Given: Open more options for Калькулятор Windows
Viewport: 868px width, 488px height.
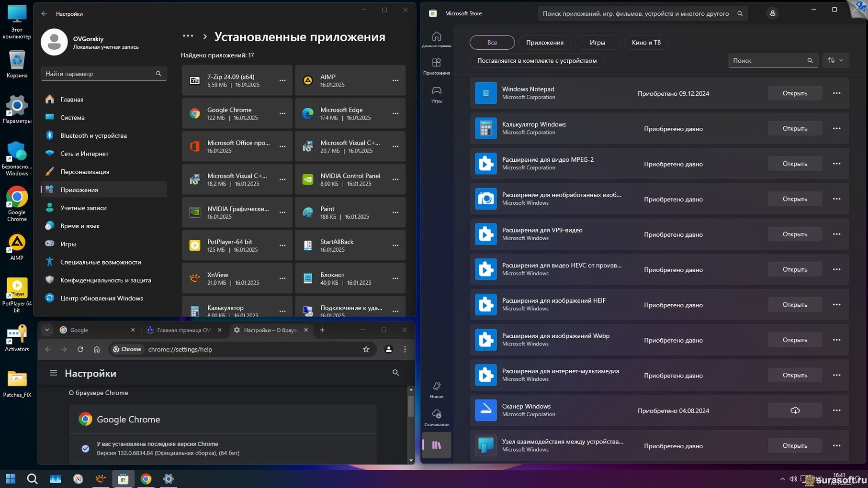Looking at the screenshot, I should [x=836, y=128].
